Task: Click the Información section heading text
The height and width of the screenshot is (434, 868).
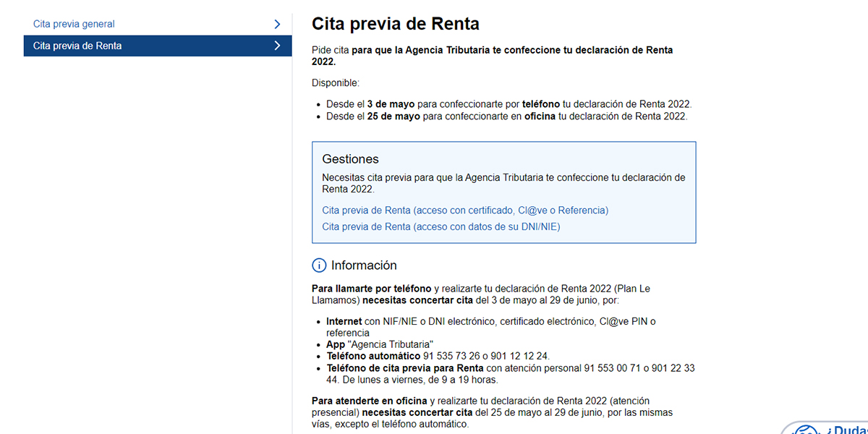Action: click(364, 265)
